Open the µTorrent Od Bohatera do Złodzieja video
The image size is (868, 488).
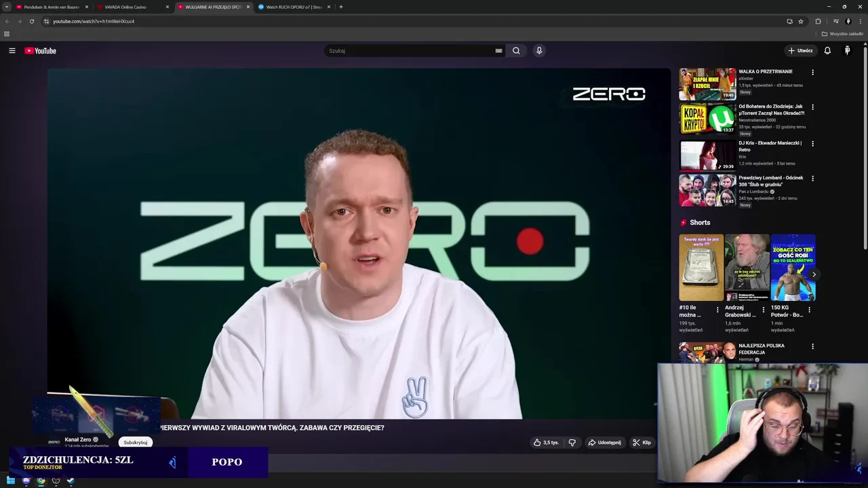(707, 119)
